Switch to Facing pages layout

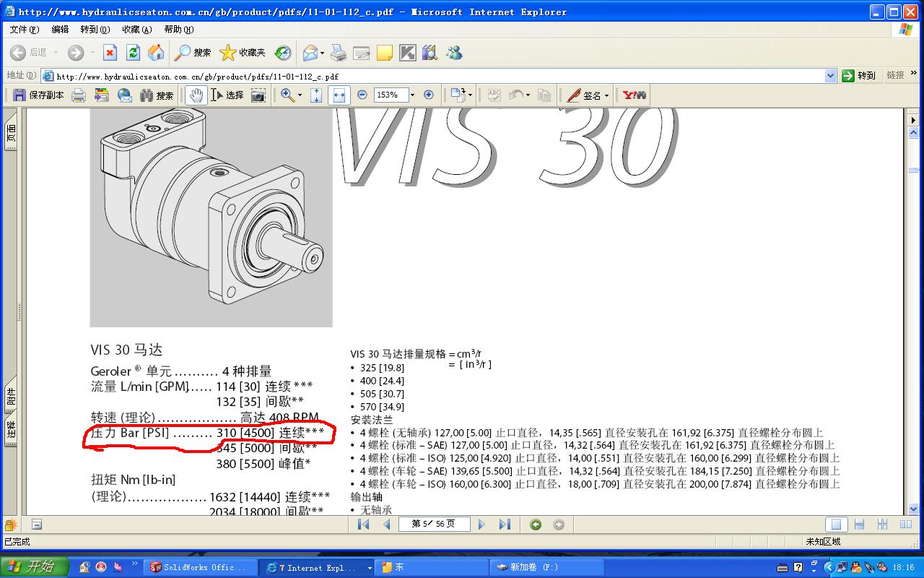(x=905, y=525)
